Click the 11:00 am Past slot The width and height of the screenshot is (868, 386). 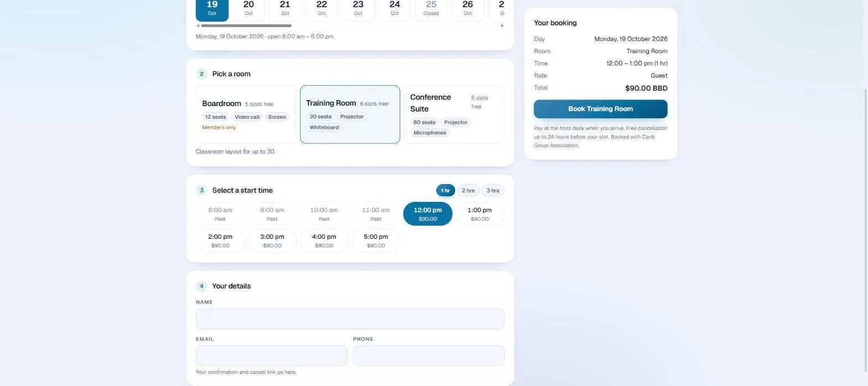[x=376, y=214]
